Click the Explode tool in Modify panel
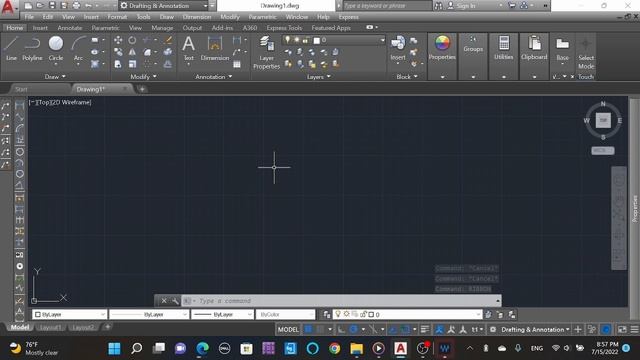The image size is (640, 360). (x=168, y=52)
